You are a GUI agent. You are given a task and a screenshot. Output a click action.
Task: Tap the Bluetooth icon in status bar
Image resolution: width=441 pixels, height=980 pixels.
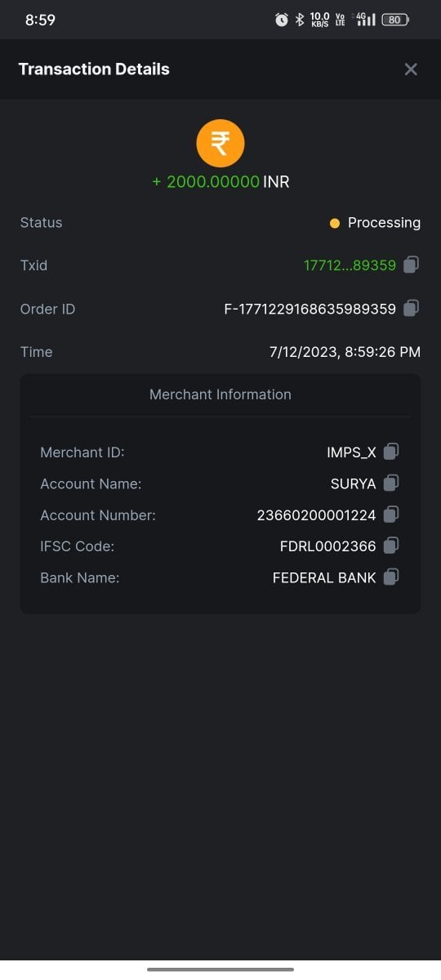coord(299,20)
